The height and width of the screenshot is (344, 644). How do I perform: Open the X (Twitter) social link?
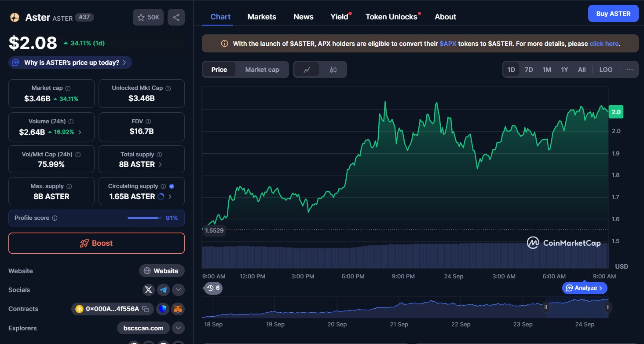coord(149,289)
